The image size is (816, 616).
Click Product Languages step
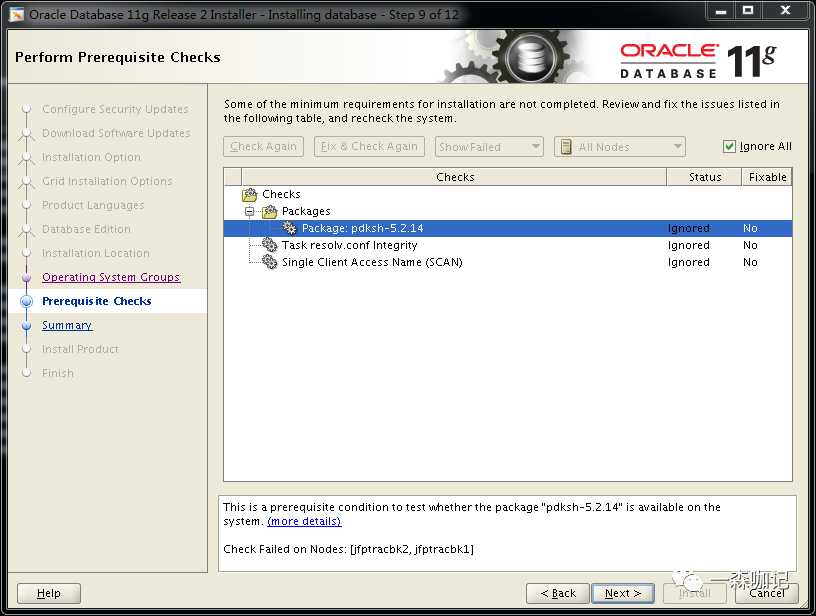click(93, 205)
